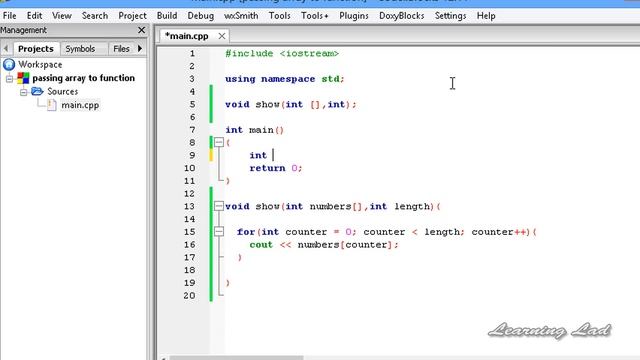Click 'int main()' on line 7
The width and height of the screenshot is (640, 360).
click(254, 130)
